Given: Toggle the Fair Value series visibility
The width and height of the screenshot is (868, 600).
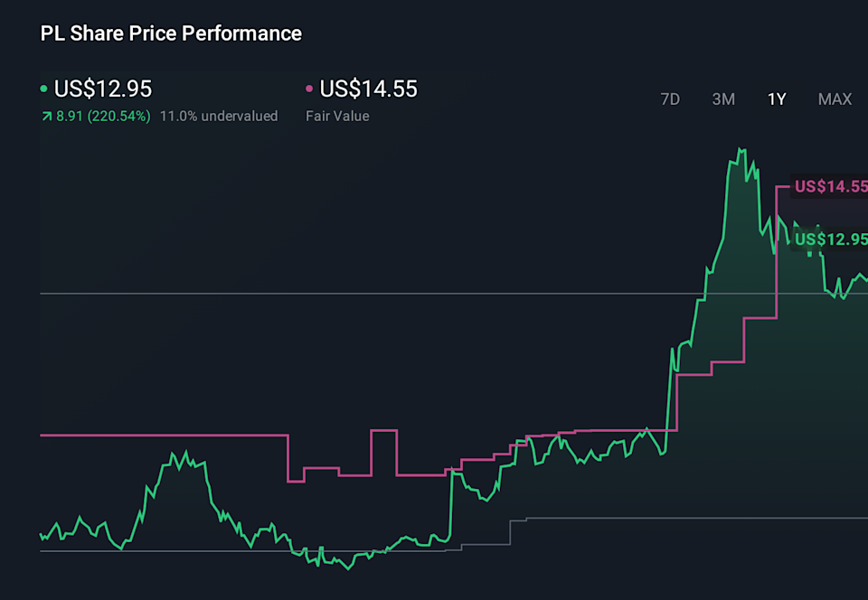Looking at the screenshot, I should click(308, 89).
